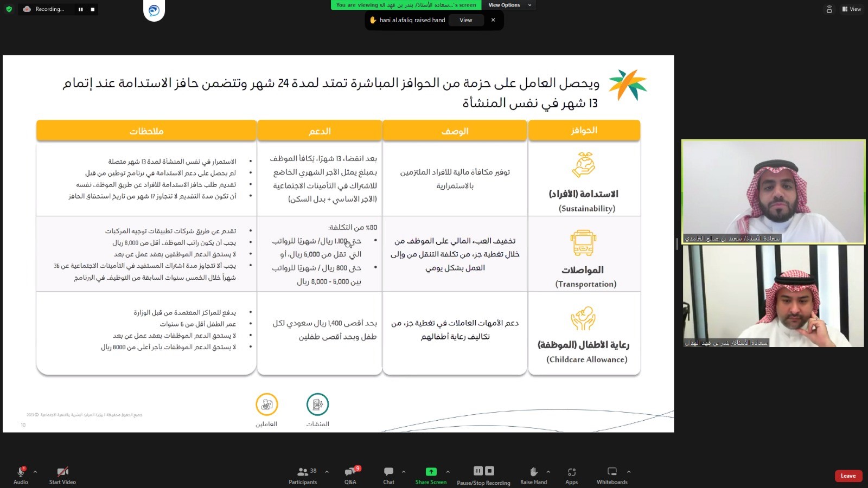Screen dimensions: 868x488
Task: Open the Chat panel
Action: coord(388,475)
